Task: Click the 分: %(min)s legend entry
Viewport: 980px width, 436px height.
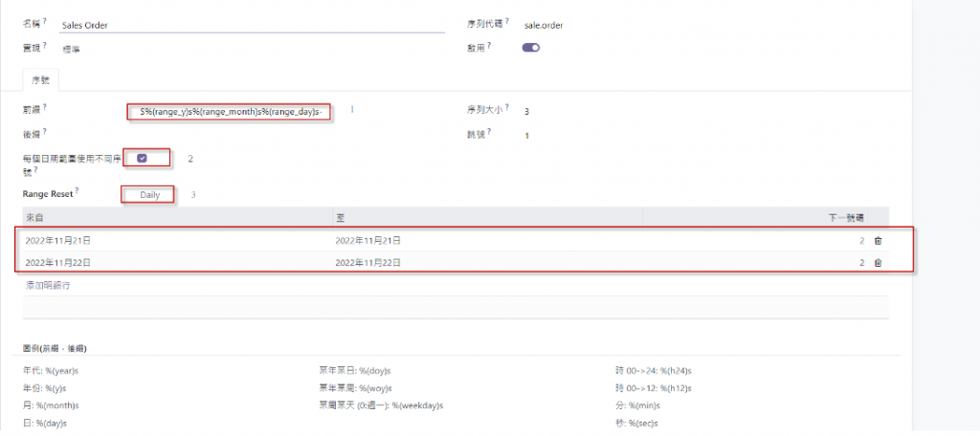Action: click(637, 405)
